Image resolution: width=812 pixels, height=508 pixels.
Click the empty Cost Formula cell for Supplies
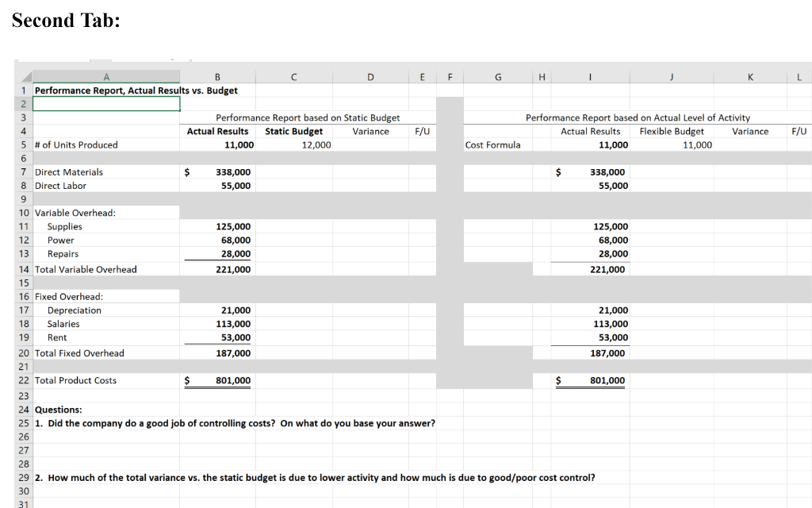[498, 226]
